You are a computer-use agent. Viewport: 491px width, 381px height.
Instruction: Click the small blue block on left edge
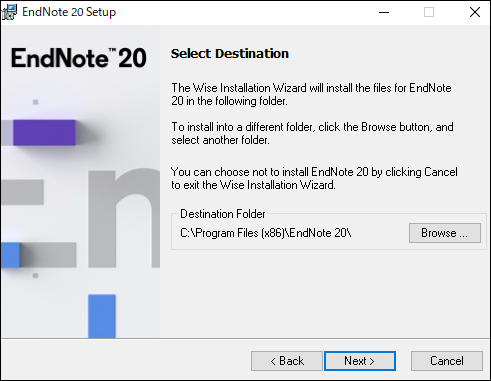pyautogui.click(x=10, y=255)
